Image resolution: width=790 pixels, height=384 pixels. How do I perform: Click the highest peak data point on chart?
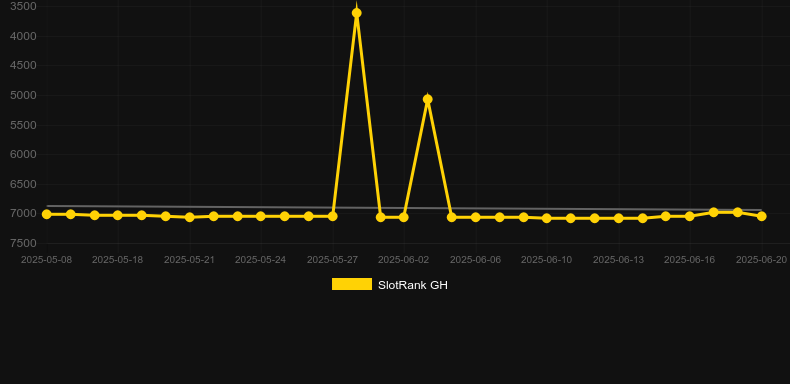pos(357,13)
